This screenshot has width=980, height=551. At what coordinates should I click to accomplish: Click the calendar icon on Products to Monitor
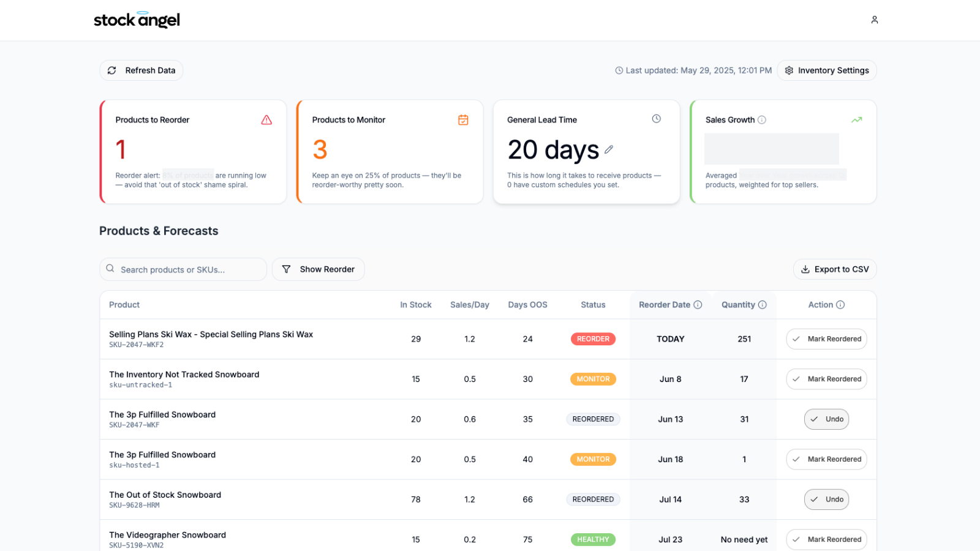point(463,120)
